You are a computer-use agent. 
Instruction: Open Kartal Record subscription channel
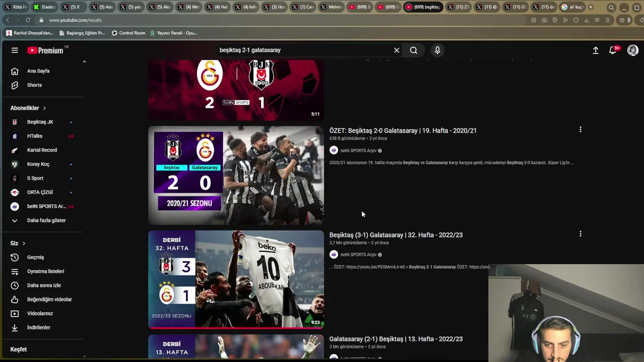pyautogui.click(x=42, y=150)
